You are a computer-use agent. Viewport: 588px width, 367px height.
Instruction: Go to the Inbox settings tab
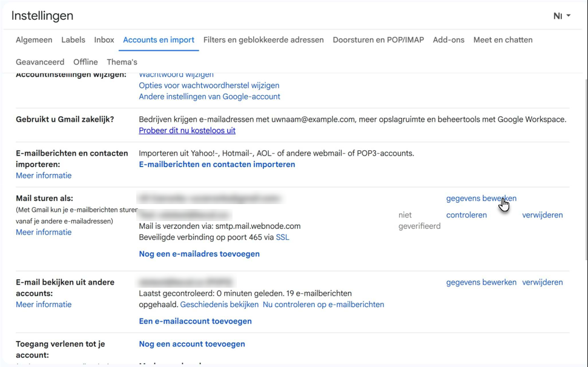tap(104, 40)
